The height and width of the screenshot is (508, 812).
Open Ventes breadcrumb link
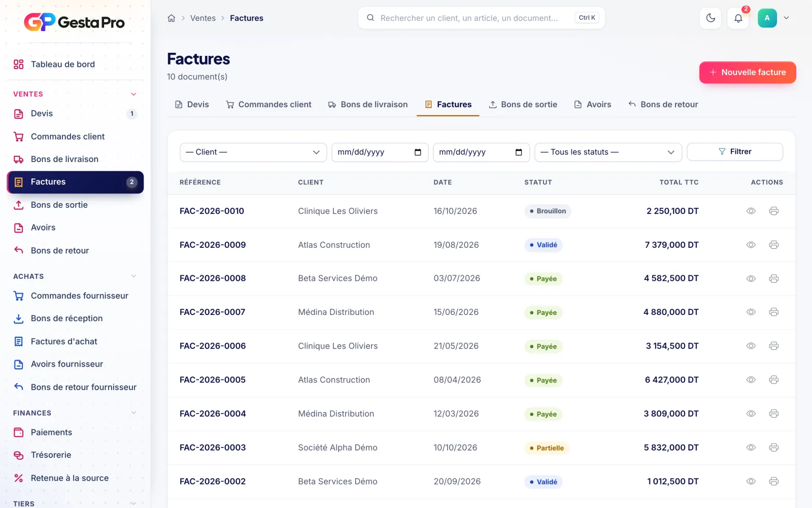(x=203, y=18)
